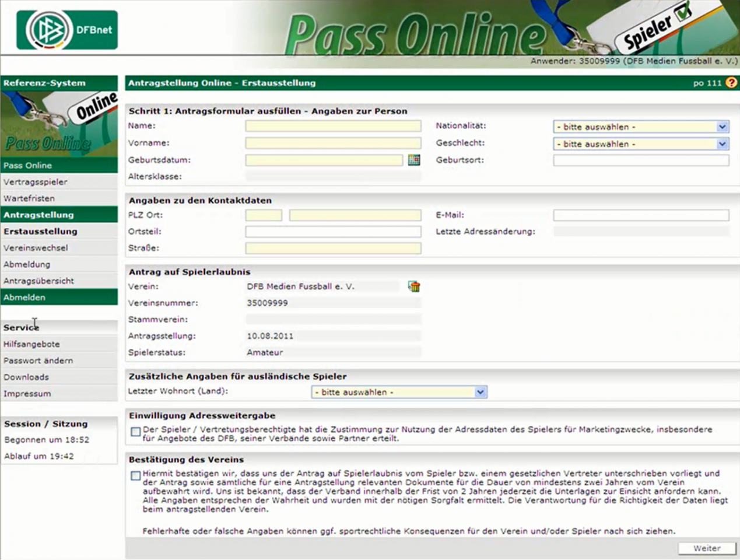Click the help question mark icon
740x560 pixels.
731,83
